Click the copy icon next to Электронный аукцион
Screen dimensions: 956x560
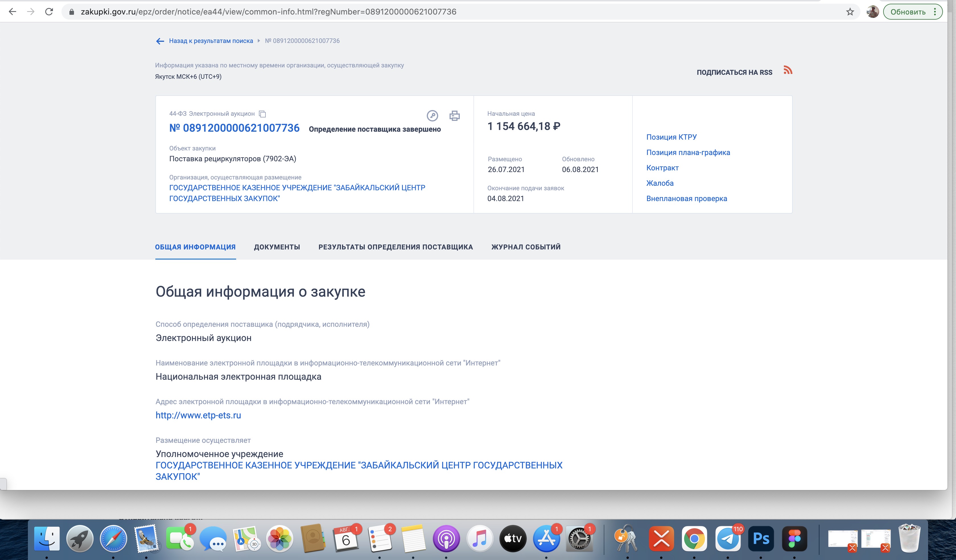(x=262, y=114)
